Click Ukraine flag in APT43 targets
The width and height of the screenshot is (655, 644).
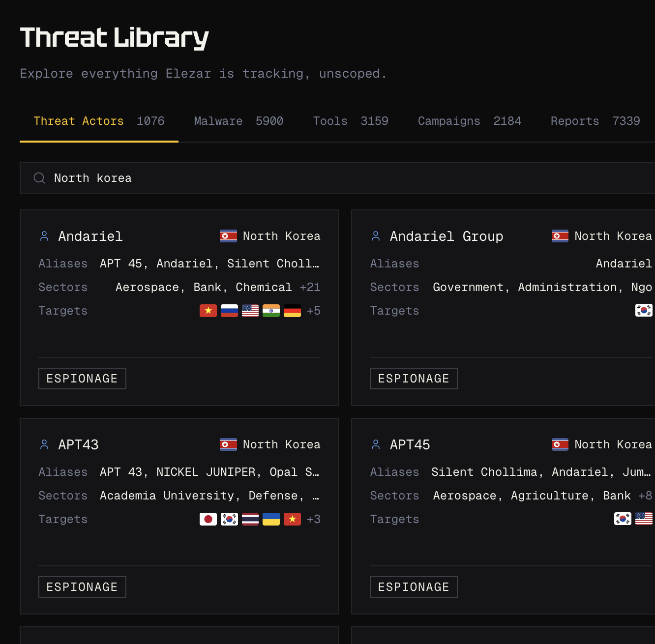pos(271,519)
